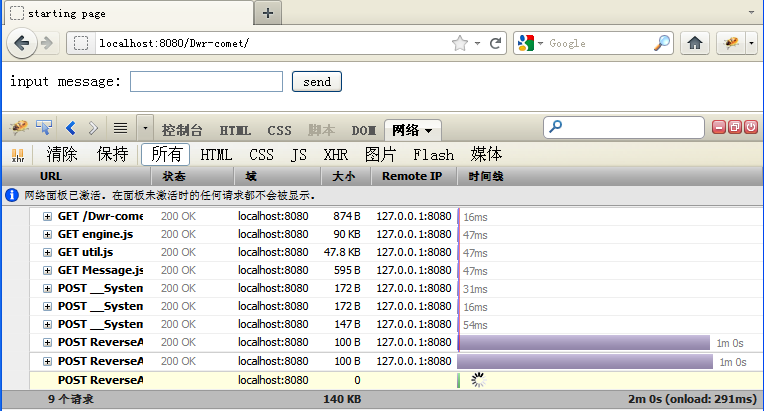
Task: Open the panel selector dropdown arrow
Action: tap(145, 129)
